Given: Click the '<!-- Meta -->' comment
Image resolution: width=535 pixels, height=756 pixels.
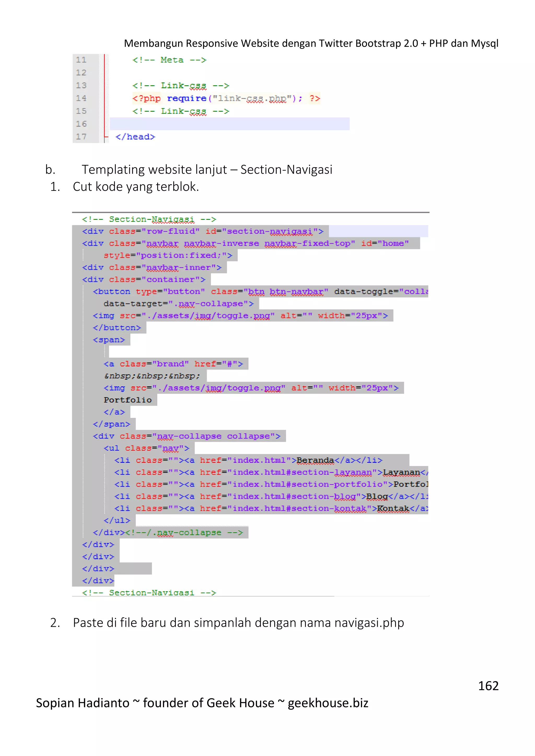Looking at the screenshot, I should coord(169,60).
